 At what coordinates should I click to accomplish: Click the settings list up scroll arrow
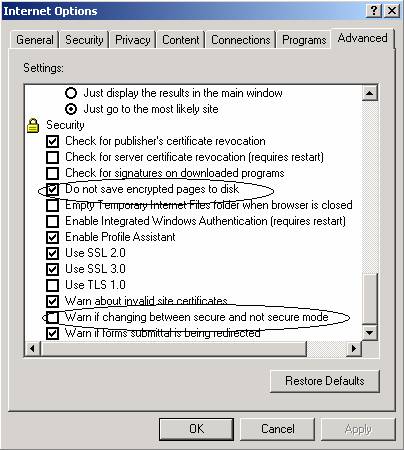370,93
